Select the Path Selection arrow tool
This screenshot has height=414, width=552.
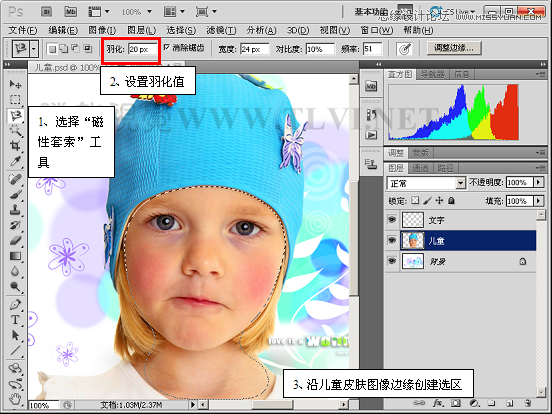point(15,335)
